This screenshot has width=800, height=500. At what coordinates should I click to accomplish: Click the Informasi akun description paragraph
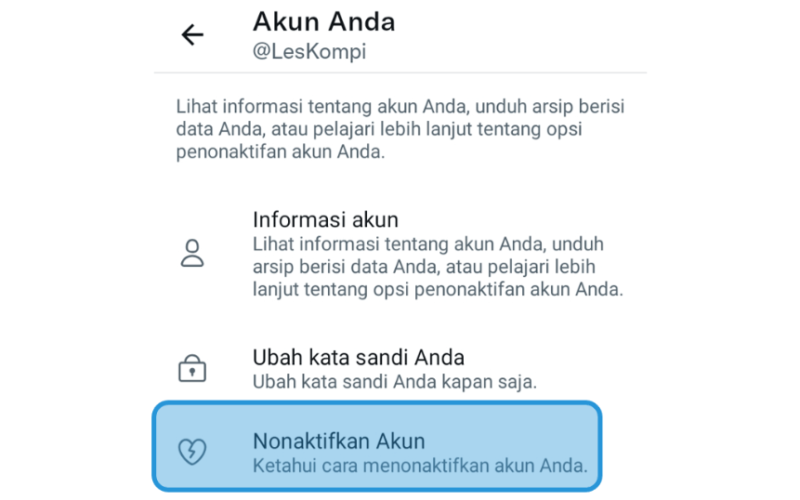pos(438,267)
